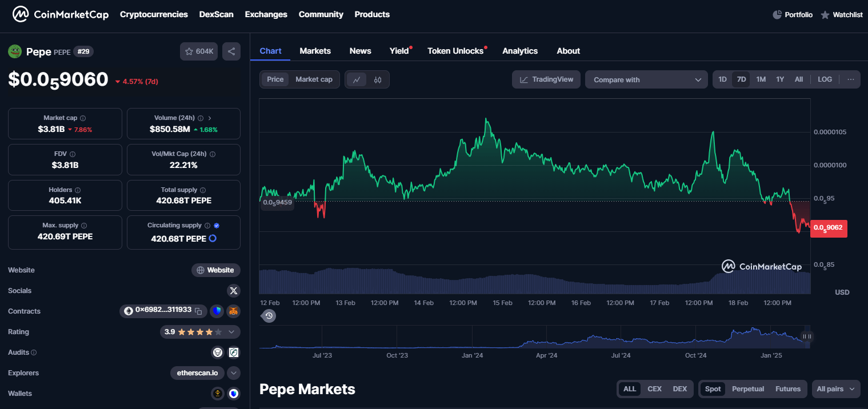Open Pepe's X social profile
This screenshot has height=409, width=868.
[233, 290]
